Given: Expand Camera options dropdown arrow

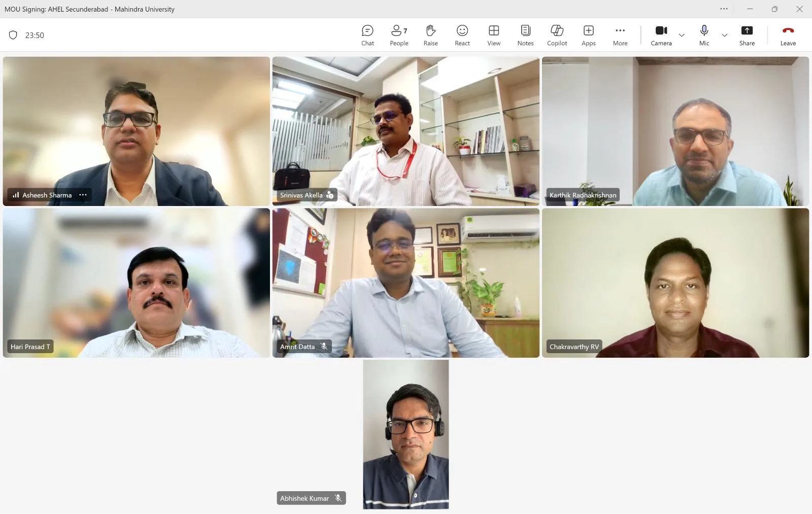Looking at the screenshot, I should [x=682, y=35].
